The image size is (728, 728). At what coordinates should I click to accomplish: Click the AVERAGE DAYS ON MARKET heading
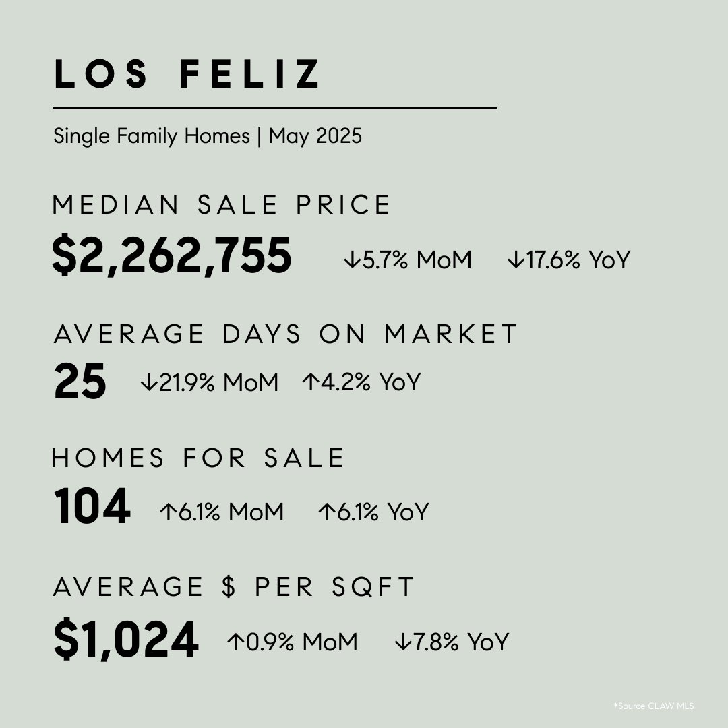click(285, 334)
